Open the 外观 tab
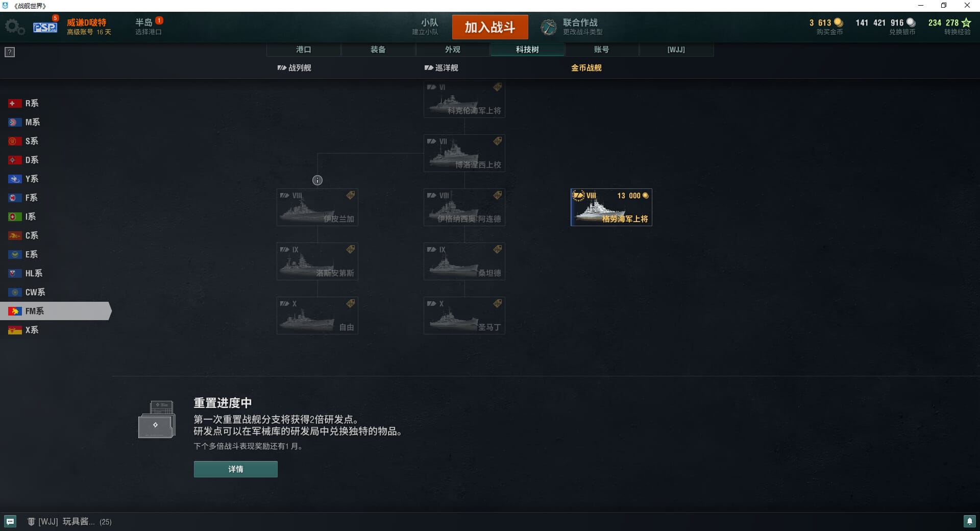Screen dimensions: 980x531 coord(453,50)
